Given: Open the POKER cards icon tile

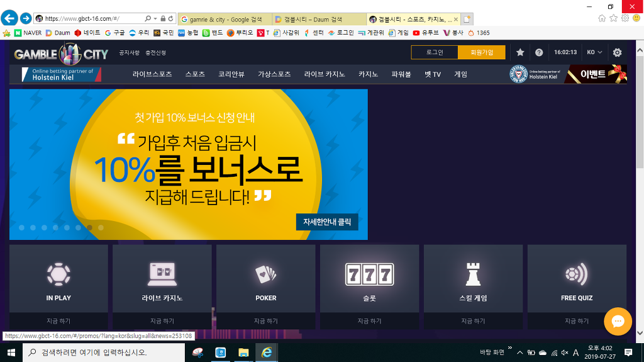Looking at the screenshot, I should (x=265, y=274).
